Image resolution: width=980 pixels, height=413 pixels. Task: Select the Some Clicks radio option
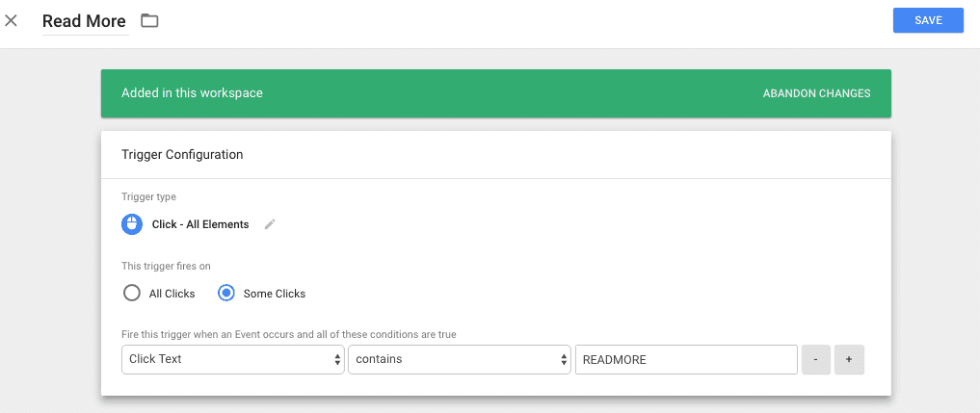(x=226, y=293)
